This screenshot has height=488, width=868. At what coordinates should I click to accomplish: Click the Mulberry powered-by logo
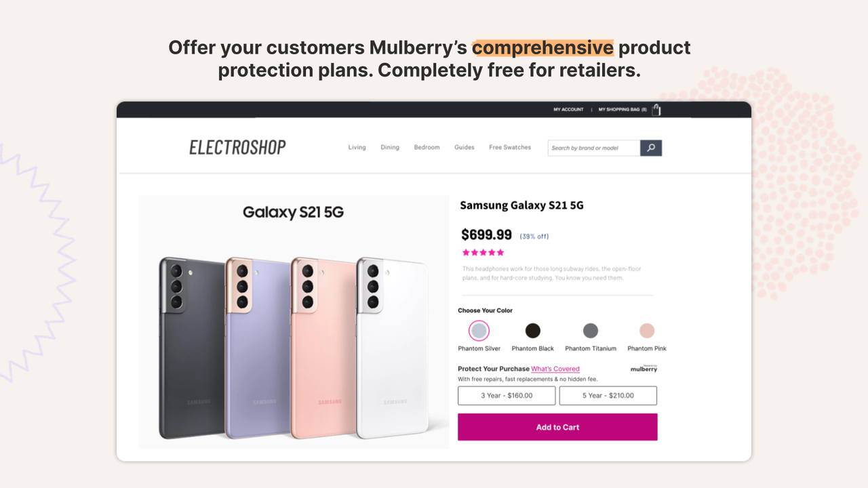point(643,369)
